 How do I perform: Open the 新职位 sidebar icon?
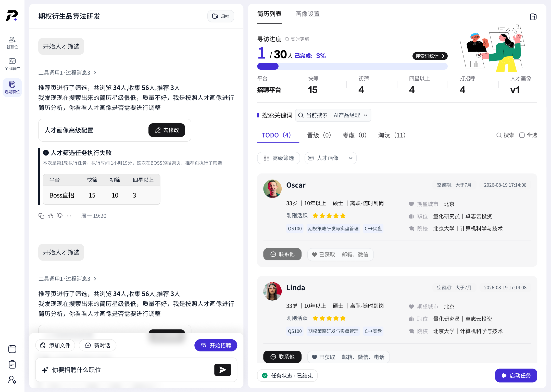point(12,42)
